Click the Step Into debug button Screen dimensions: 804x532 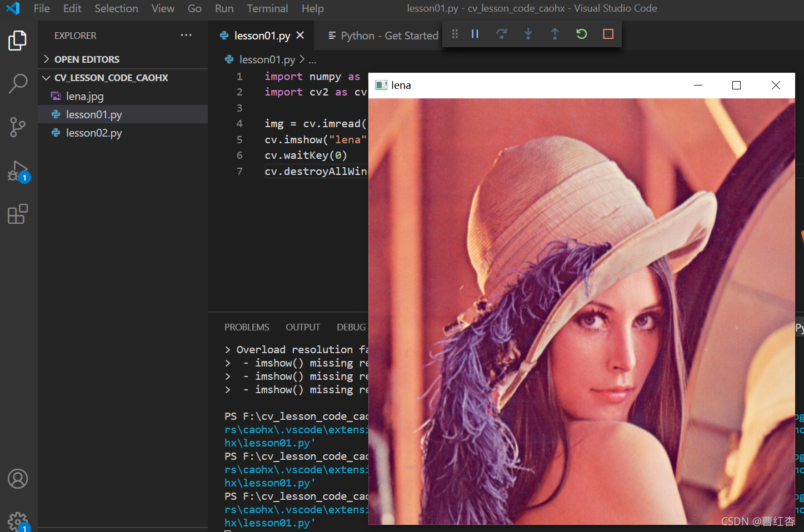pos(528,34)
